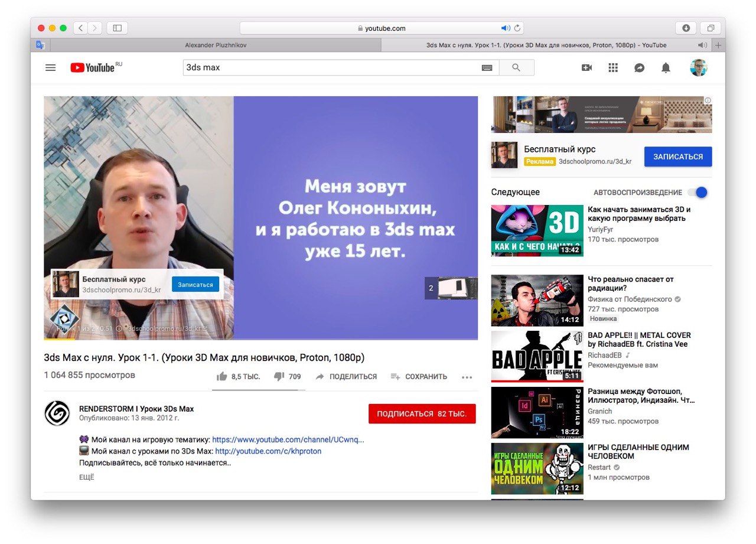Expand the description with ЕЩЁ
Screen dimensions: 756x544
tap(86, 477)
